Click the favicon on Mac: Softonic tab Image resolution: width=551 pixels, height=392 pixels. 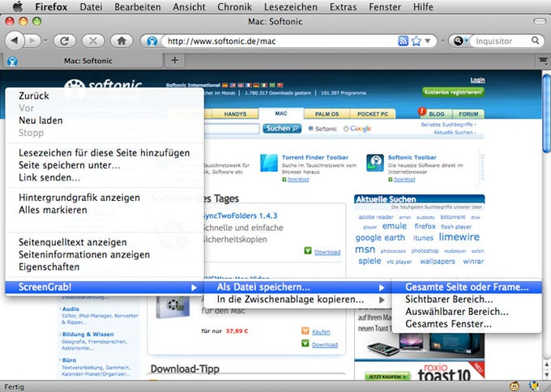[x=13, y=61]
